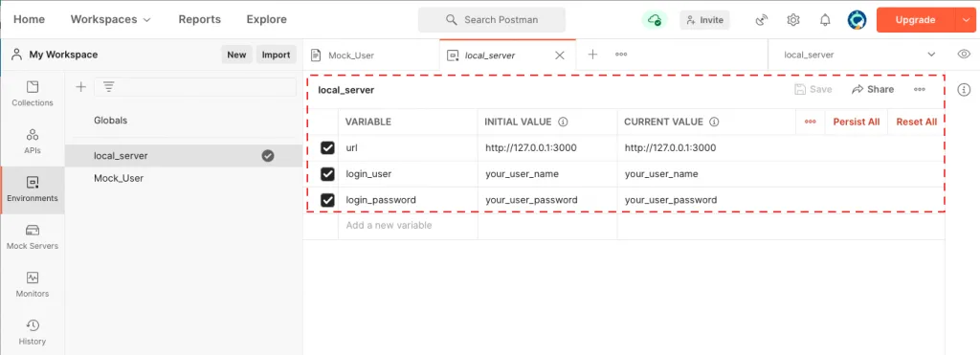This screenshot has width=980, height=355.
Task: Uncheck the login_user variable checkbox
Action: tap(327, 174)
